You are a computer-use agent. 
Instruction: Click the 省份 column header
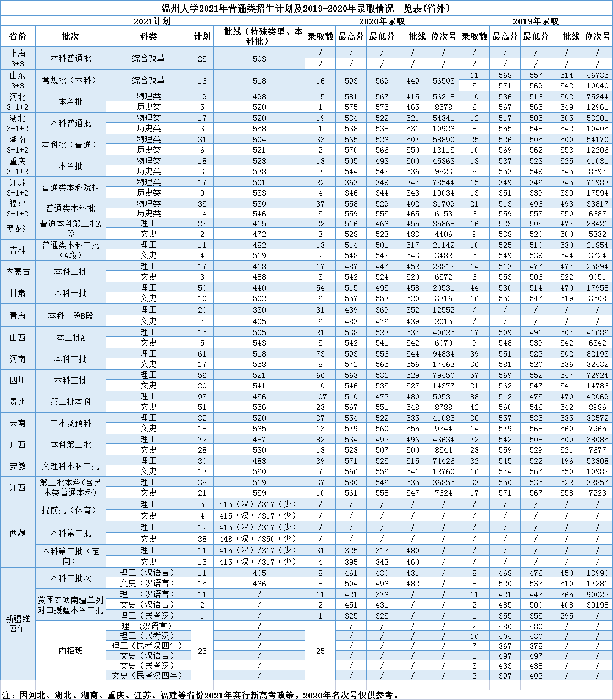tap(18, 36)
